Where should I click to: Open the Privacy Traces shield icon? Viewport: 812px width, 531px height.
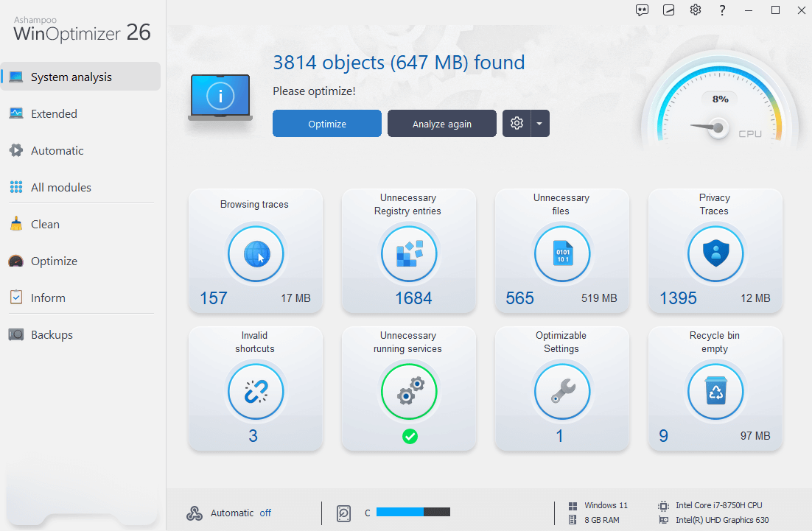(x=715, y=253)
